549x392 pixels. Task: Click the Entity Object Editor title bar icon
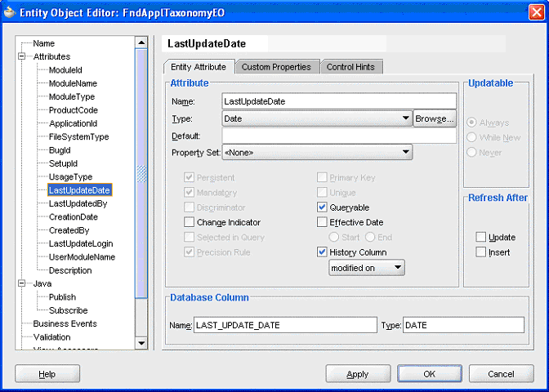(10, 12)
